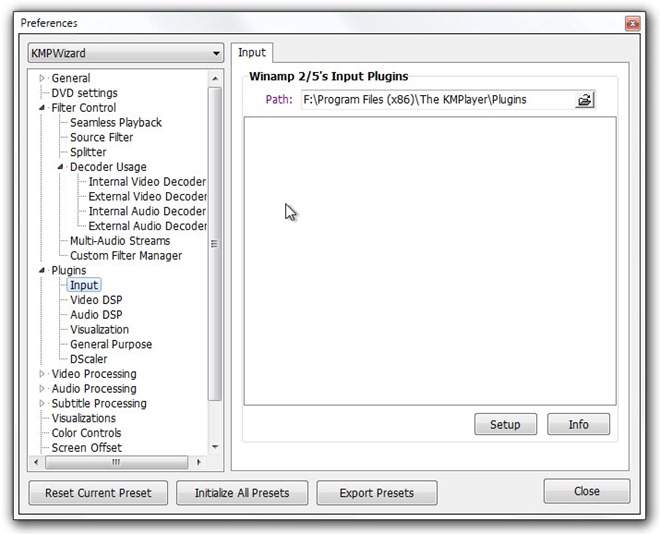Click the Setup button
The image size is (660, 534).
click(x=505, y=424)
